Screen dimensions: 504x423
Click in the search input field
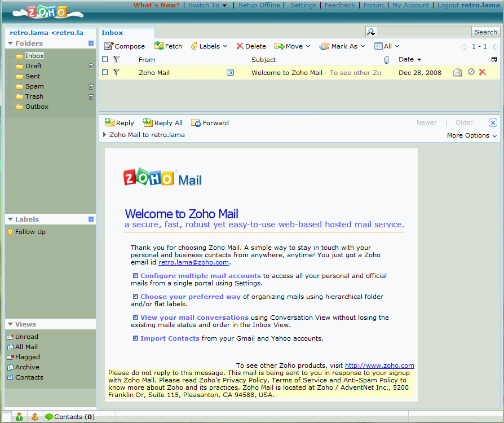tap(423, 32)
